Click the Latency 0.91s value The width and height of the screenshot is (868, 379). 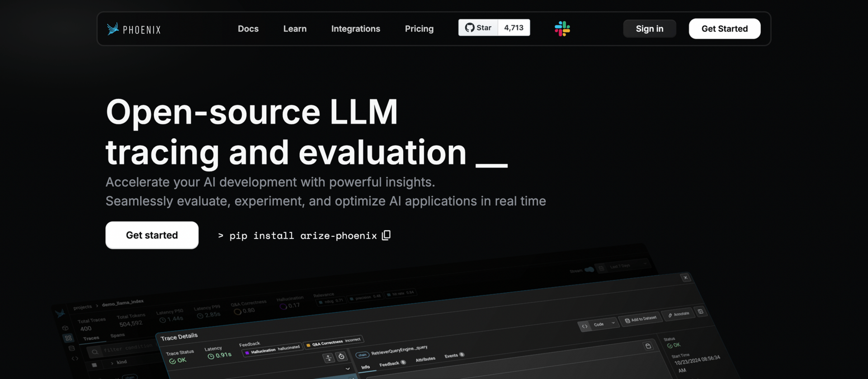tap(219, 356)
